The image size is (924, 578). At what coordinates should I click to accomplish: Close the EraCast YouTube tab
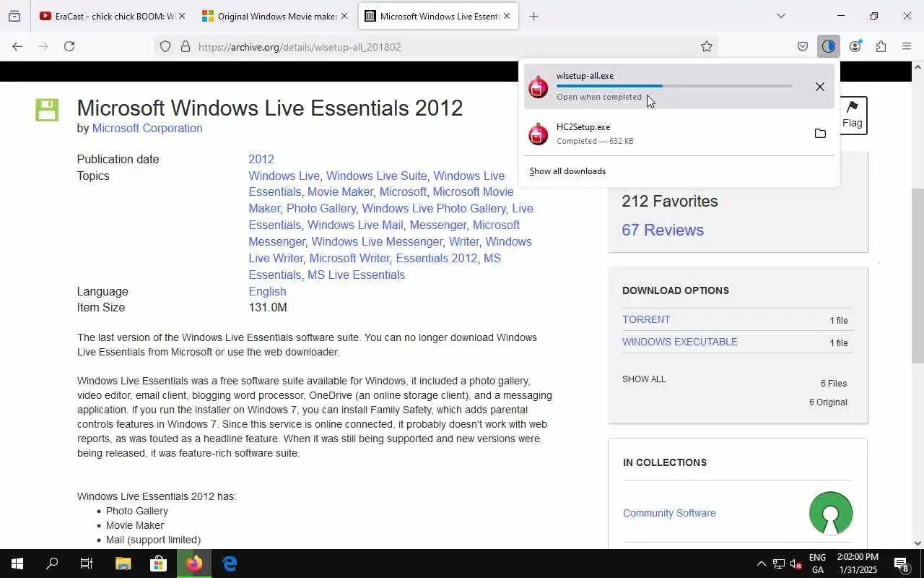(181, 16)
